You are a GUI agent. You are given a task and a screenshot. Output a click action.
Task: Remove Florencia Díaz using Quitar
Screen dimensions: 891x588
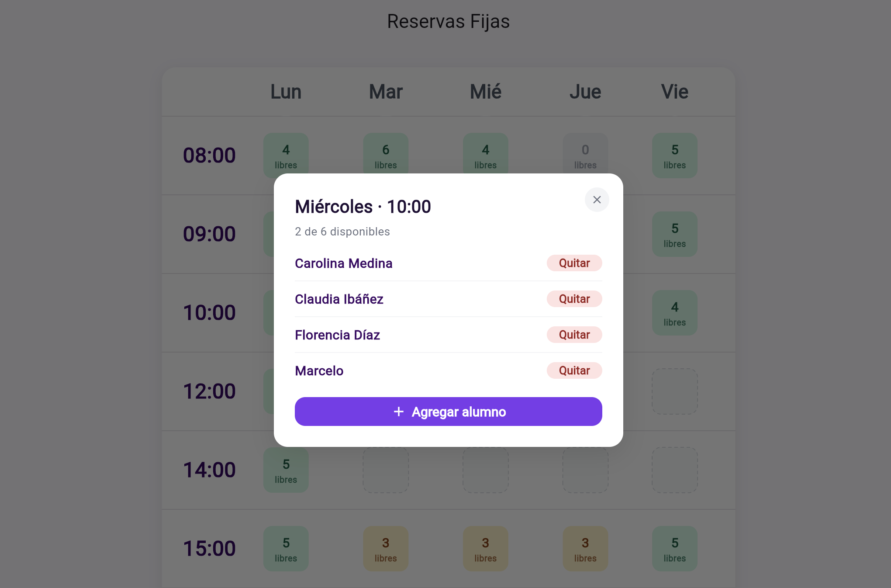tap(574, 335)
